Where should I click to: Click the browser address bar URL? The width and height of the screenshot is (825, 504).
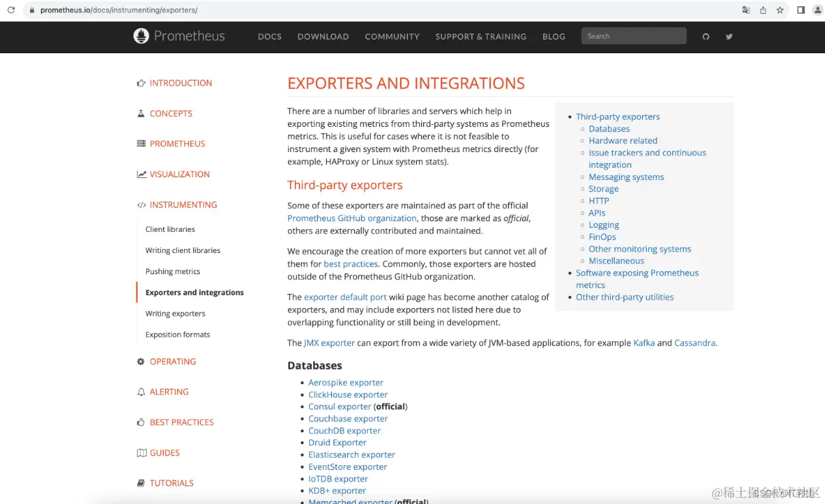(x=119, y=10)
